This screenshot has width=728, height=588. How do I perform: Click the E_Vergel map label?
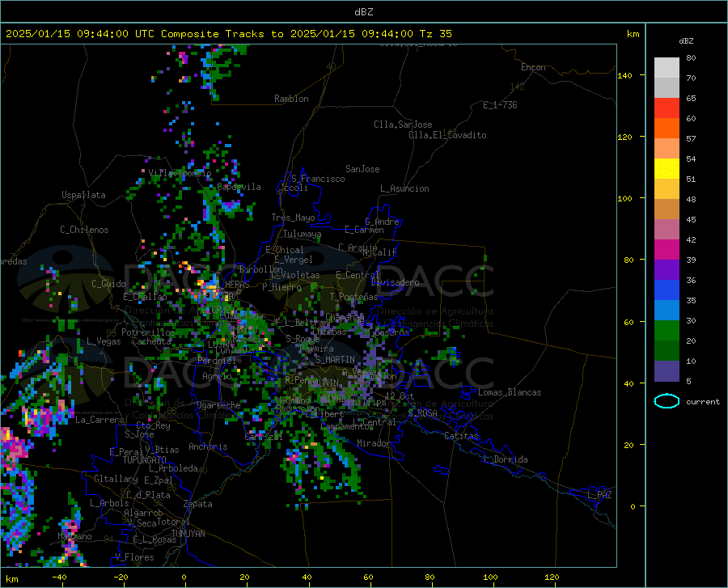pyautogui.click(x=294, y=260)
